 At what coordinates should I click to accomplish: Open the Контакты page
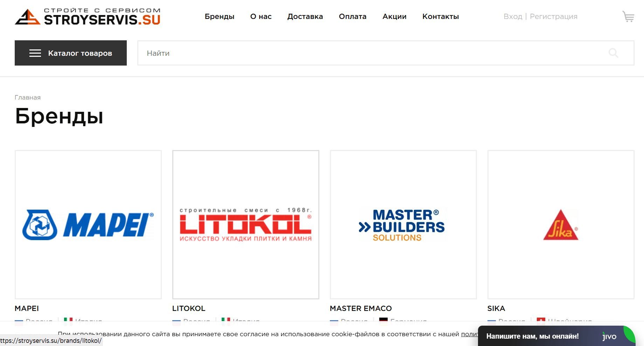441,16
